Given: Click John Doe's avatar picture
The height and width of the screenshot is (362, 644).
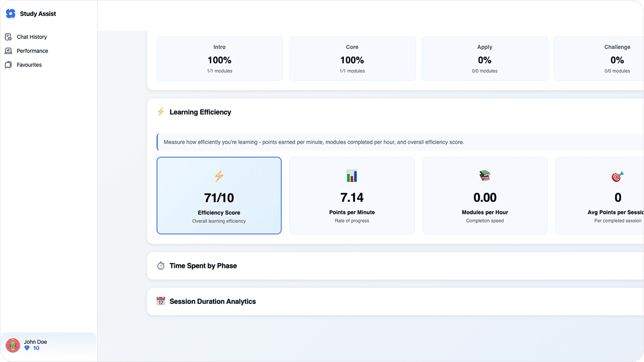Looking at the screenshot, I should click(13, 346).
